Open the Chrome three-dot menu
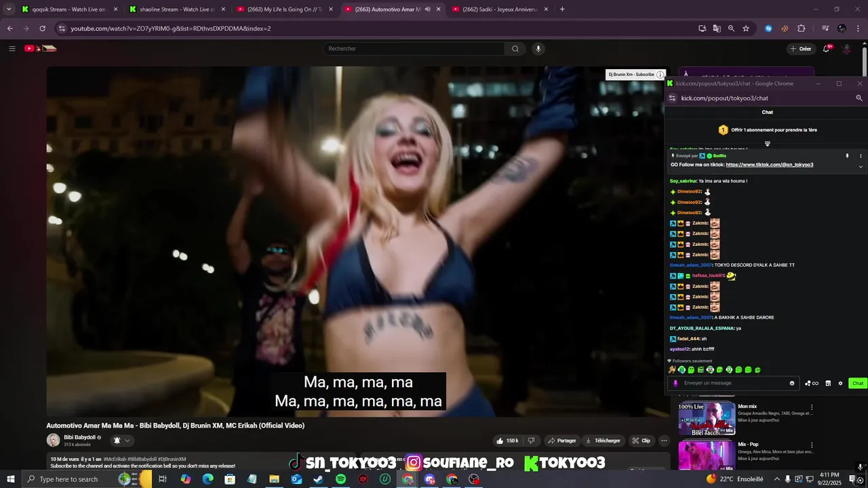Screen dimensions: 868x488 point(858,28)
